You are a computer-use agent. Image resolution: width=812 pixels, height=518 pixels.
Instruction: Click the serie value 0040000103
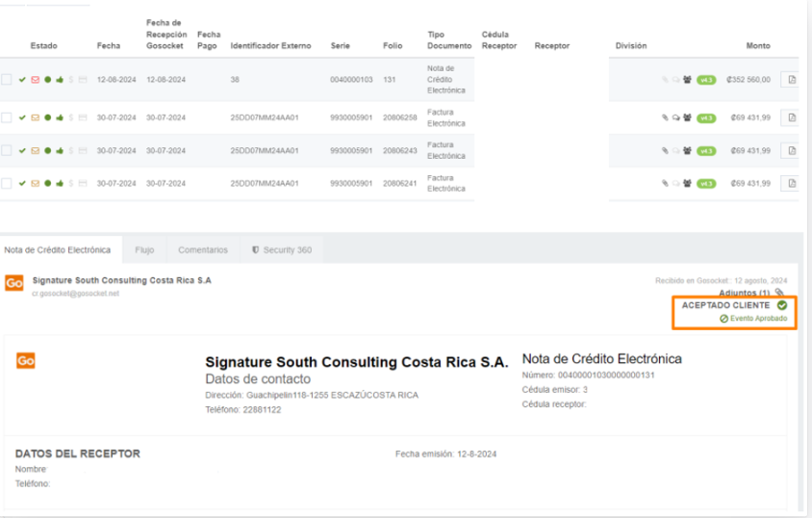[x=351, y=79]
